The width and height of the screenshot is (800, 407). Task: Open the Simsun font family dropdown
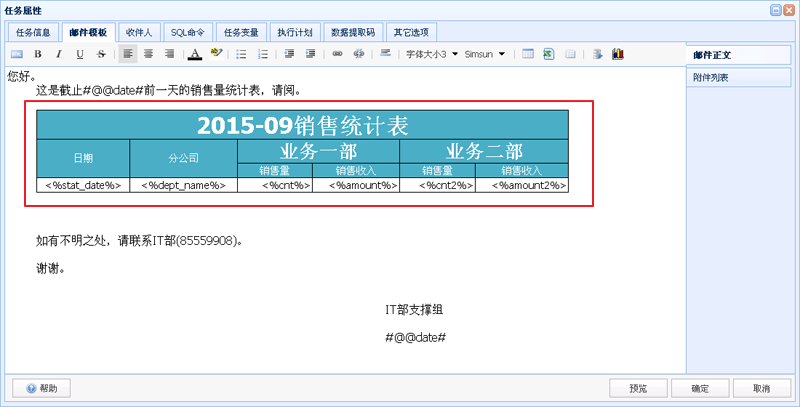(487, 54)
